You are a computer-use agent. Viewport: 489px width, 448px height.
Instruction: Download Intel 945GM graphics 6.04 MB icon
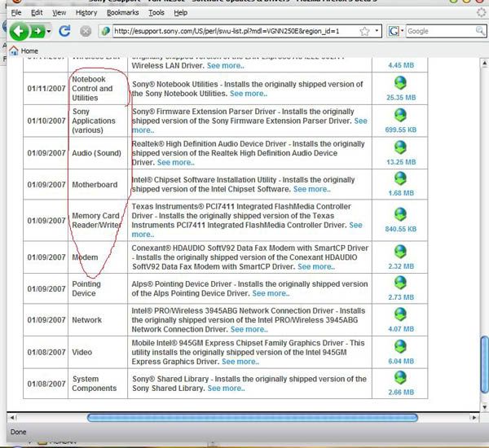(x=400, y=347)
